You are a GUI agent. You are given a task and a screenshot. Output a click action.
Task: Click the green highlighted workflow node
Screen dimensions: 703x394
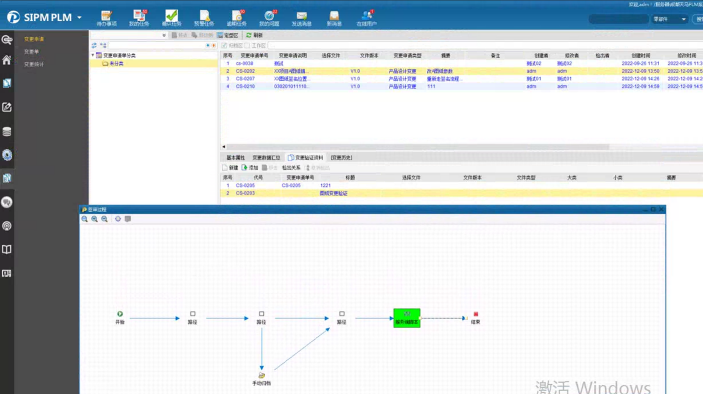407,318
